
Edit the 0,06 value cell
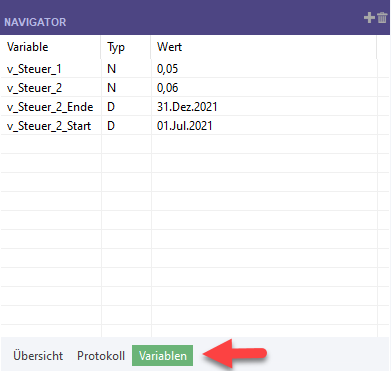(264, 88)
